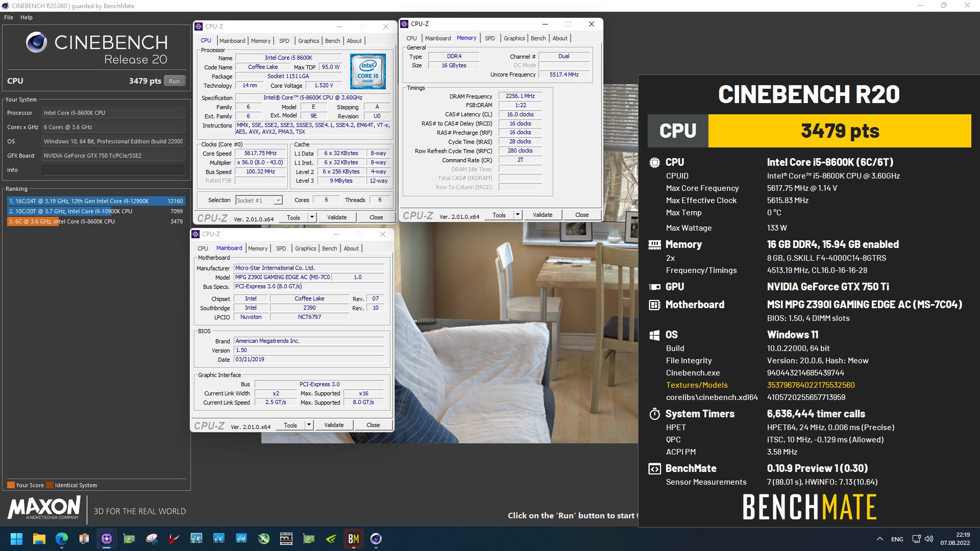Click the Processor field Intel Core i5-8600K CPU

click(113, 113)
